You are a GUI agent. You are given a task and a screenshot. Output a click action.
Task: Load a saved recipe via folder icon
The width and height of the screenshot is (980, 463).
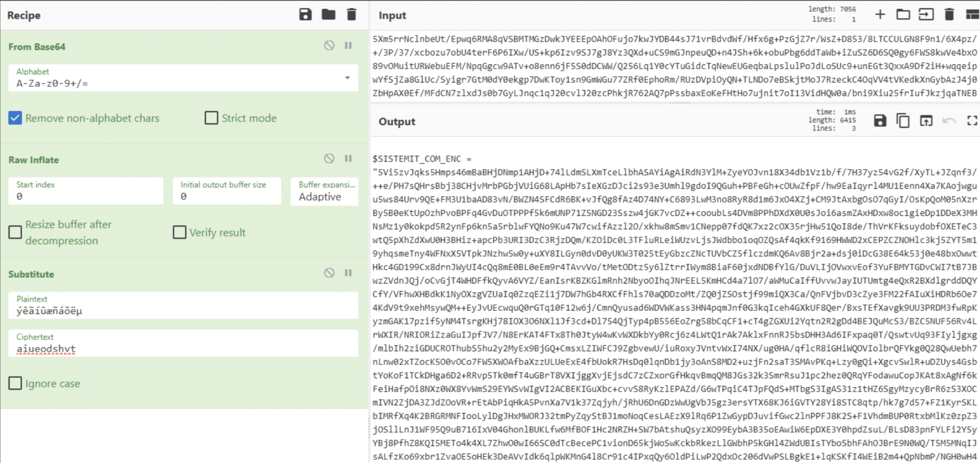pos(328,15)
